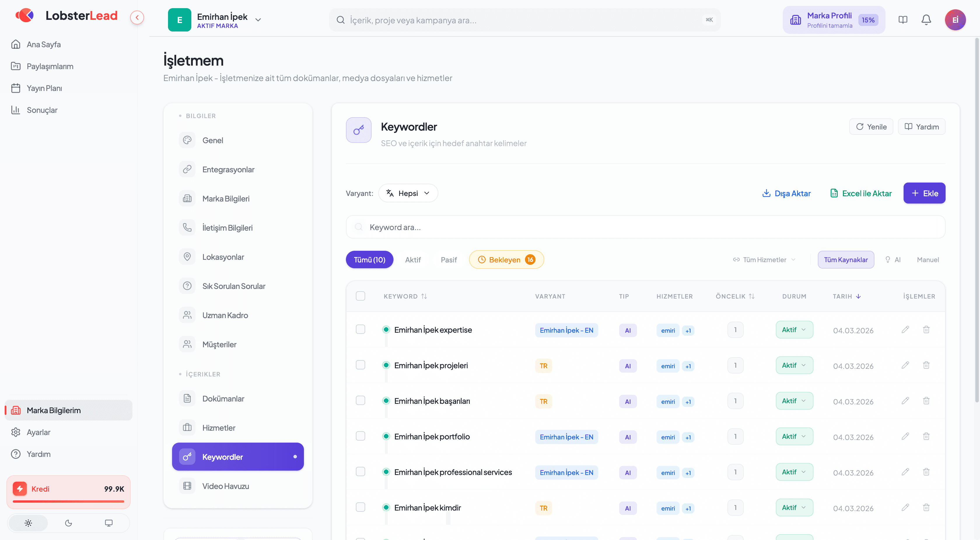The image size is (980, 540).
Task: Check the Emirhan İpek professional services row
Action: (360, 471)
